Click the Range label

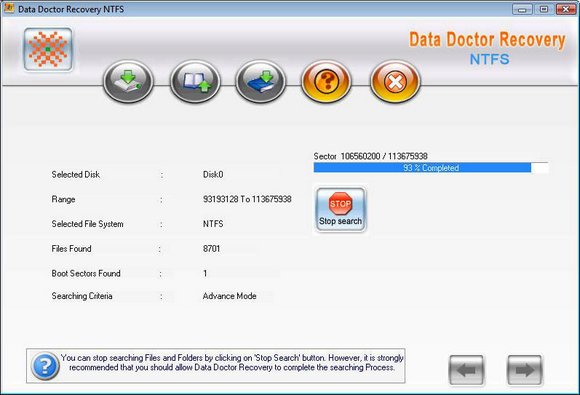pos(63,199)
